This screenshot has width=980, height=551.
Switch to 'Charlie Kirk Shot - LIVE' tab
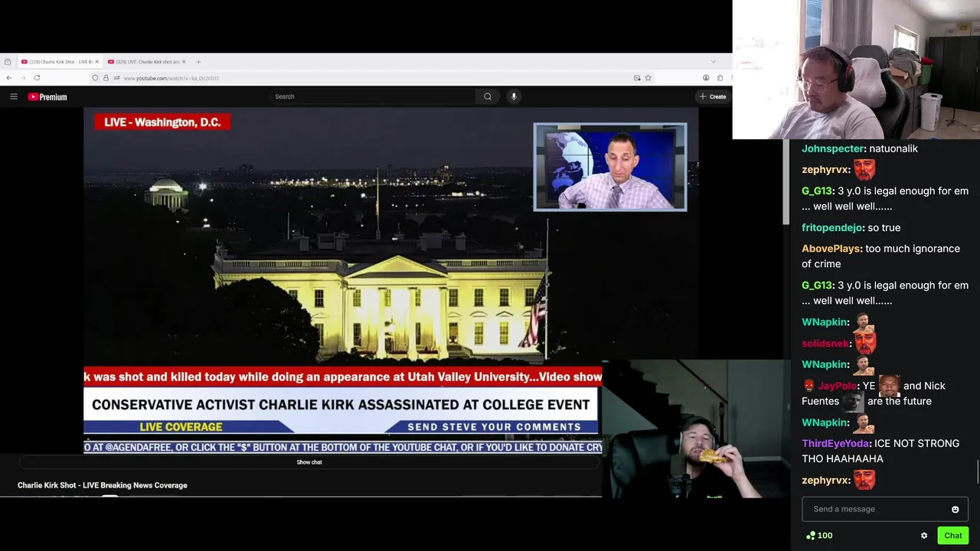click(x=60, y=62)
